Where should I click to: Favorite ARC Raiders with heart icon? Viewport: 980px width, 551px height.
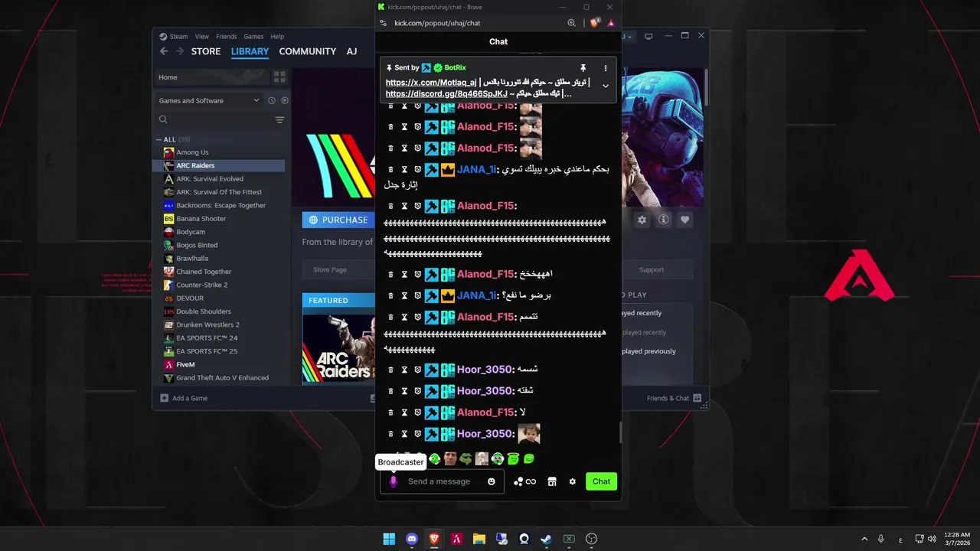[x=685, y=220]
